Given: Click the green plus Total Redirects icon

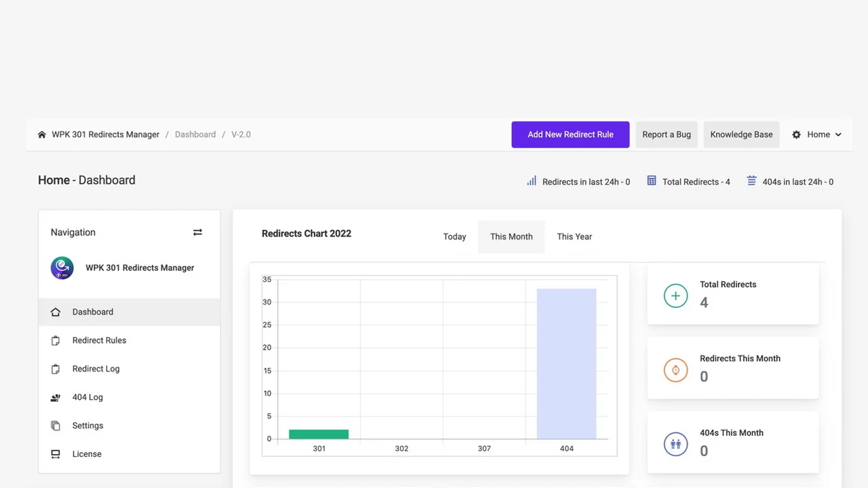Looking at the screenshot, I should (676, 296).
